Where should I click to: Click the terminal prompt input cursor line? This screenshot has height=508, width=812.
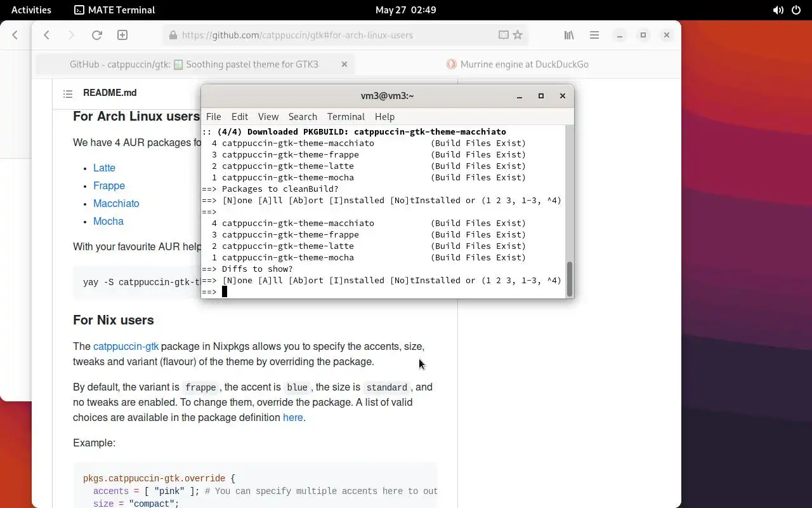click(x=384, y=291)
